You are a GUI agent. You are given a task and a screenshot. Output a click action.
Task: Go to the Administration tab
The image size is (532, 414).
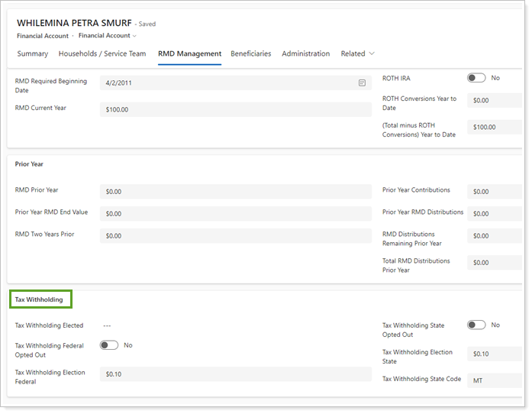pyautogui.click(x=305, y=54)
